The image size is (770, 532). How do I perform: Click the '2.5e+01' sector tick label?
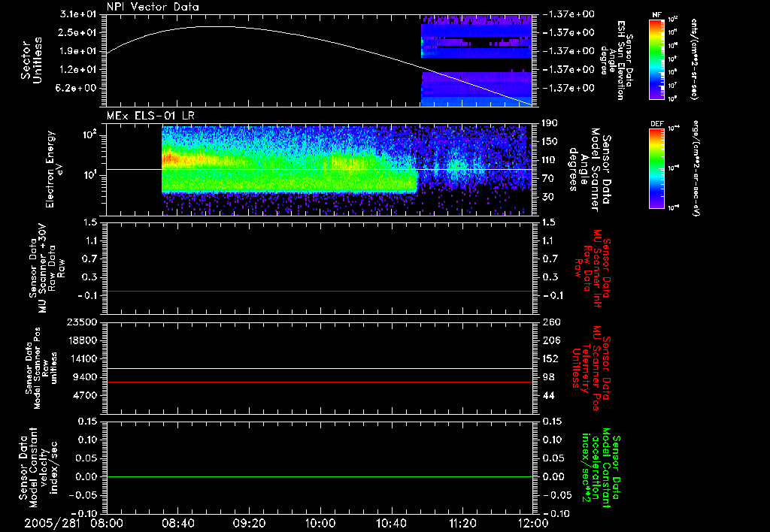pos(78,32)
